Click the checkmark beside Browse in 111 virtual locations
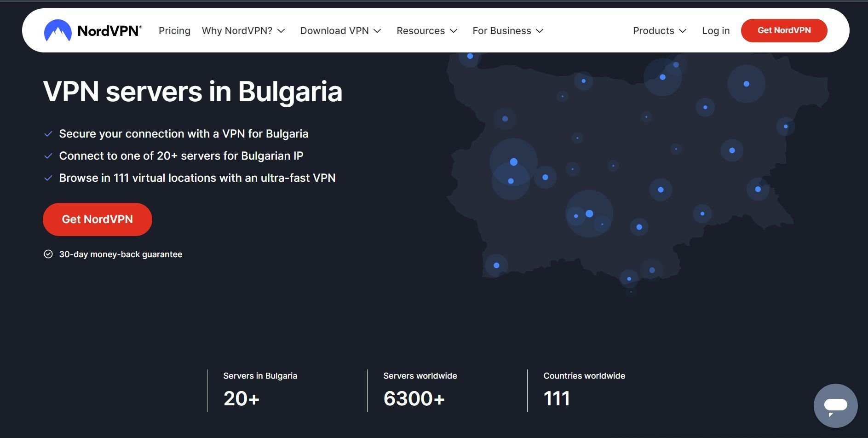This screenshot has height=438, width=868. click(48, 178)
